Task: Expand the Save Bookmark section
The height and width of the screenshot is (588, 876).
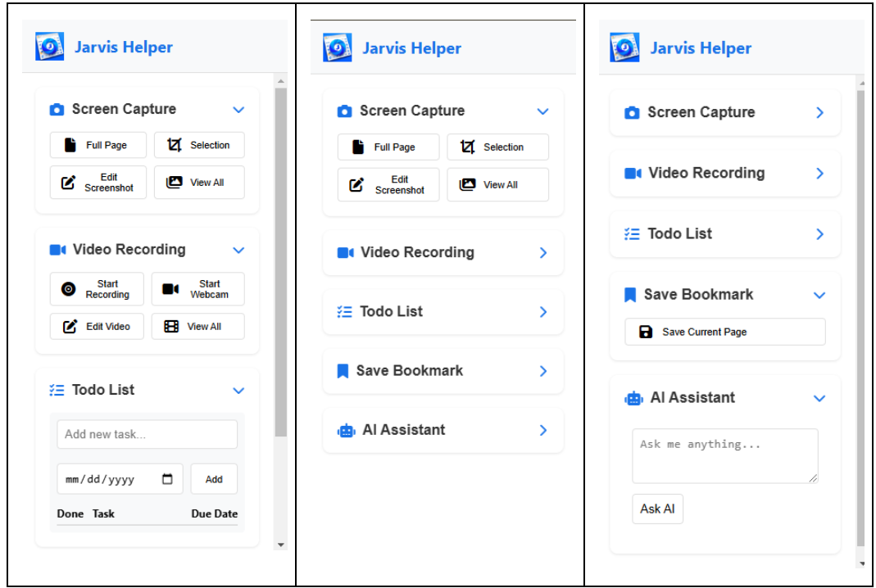Action: pyautogui.click(x=542, y=371)
